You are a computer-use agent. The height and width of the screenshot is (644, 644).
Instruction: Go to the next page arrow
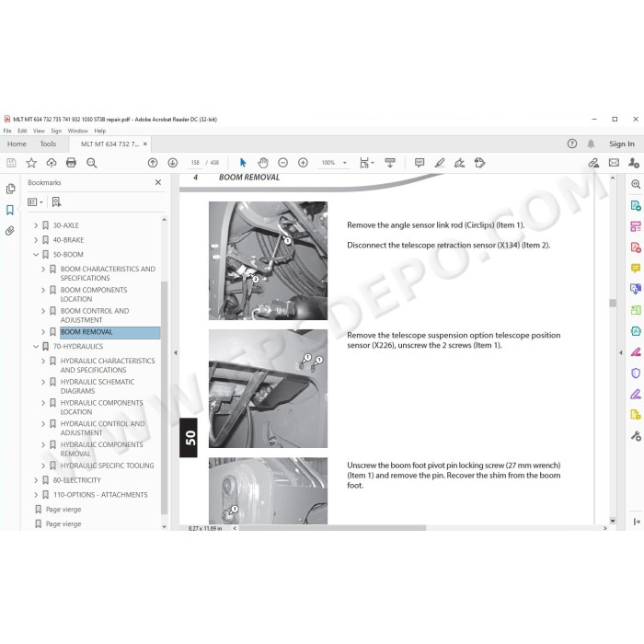tap(173, 163)
